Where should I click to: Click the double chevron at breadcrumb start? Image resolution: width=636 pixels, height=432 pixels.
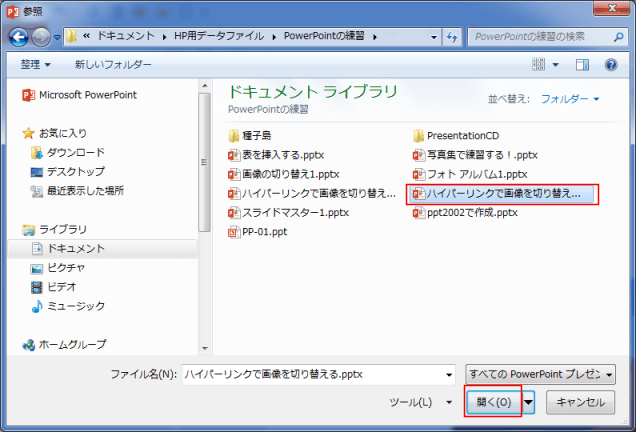pos(86,36)
